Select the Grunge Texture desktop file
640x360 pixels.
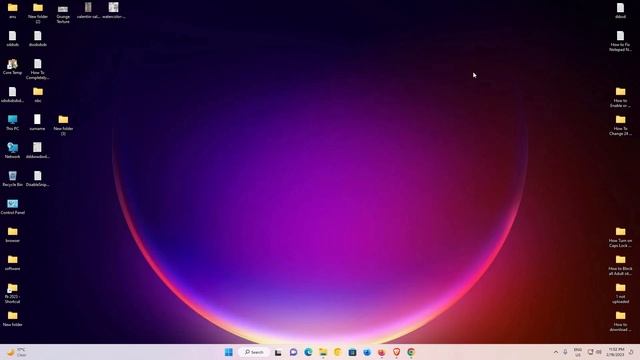[63, 13]
